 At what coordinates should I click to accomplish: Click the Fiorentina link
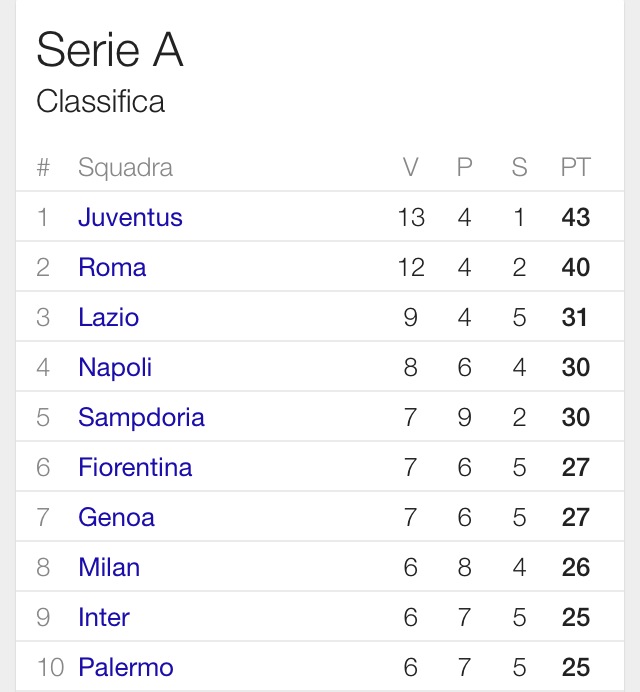tap(135, 467)
